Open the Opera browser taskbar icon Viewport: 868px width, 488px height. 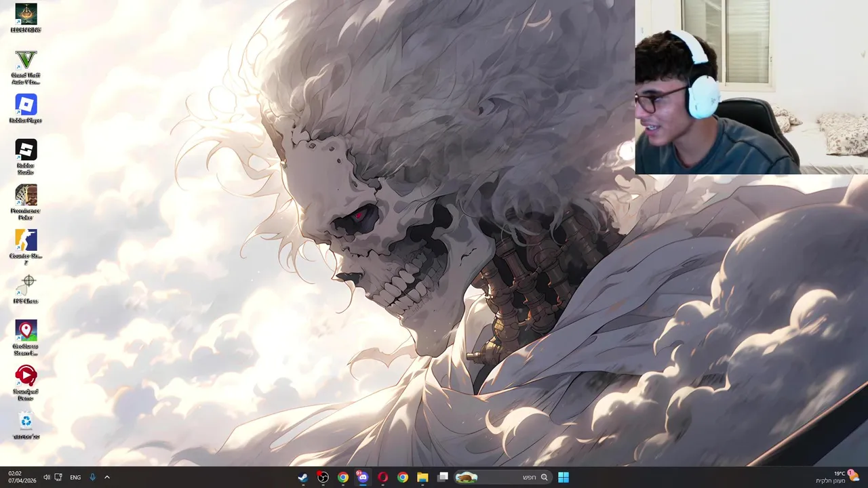tap(383, 477)
